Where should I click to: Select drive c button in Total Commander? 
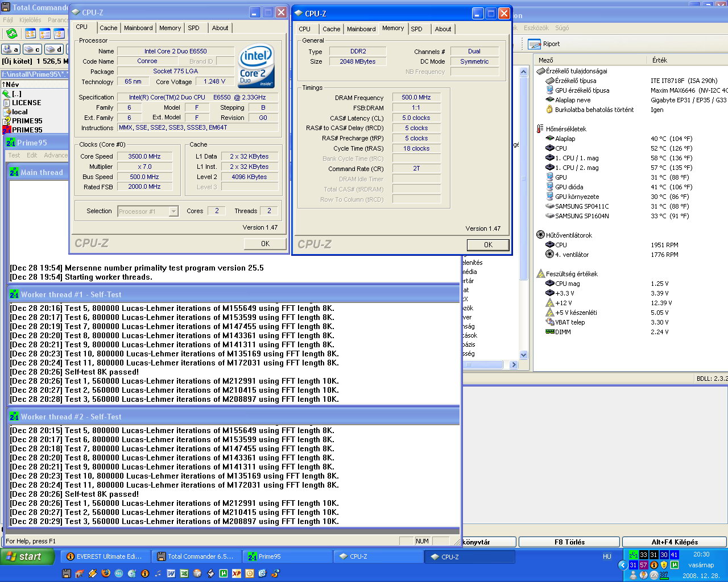coord(32,49)
